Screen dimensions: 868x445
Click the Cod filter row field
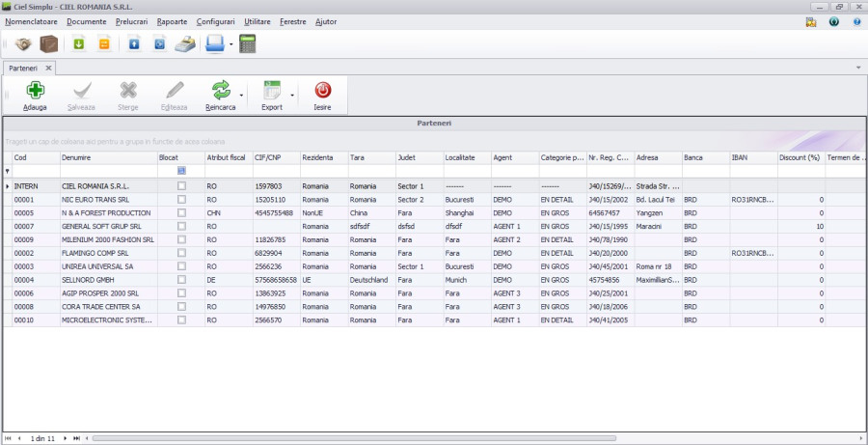click(x=35, y=171)
